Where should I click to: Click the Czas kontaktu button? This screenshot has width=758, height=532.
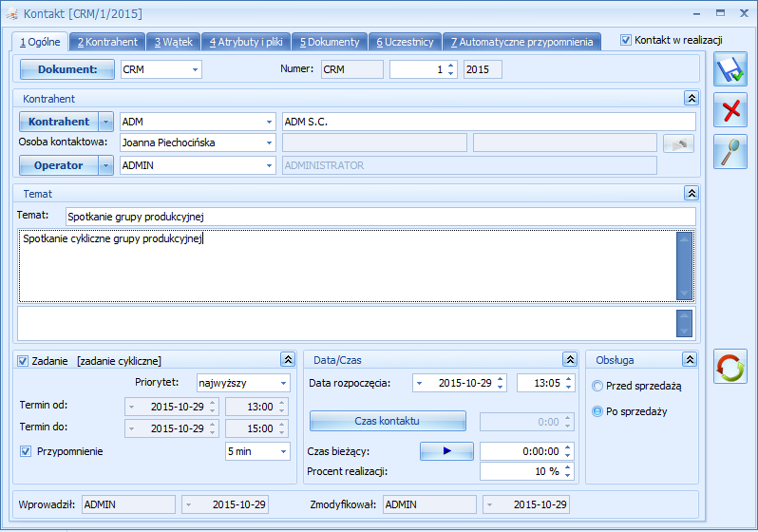coord(388,421)
